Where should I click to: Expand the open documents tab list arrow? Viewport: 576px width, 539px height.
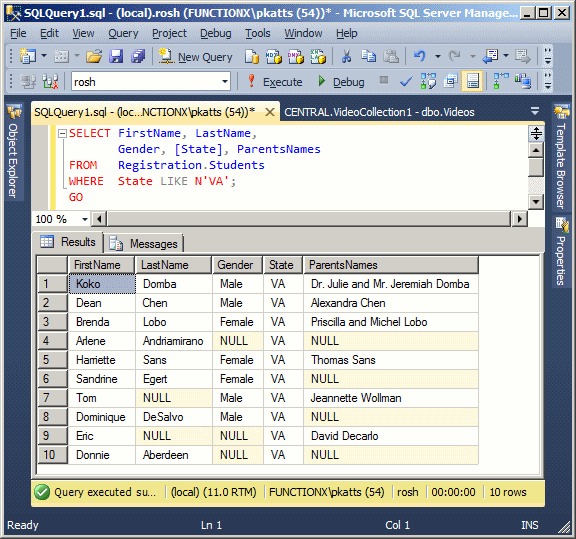click(x=535, y=110)
